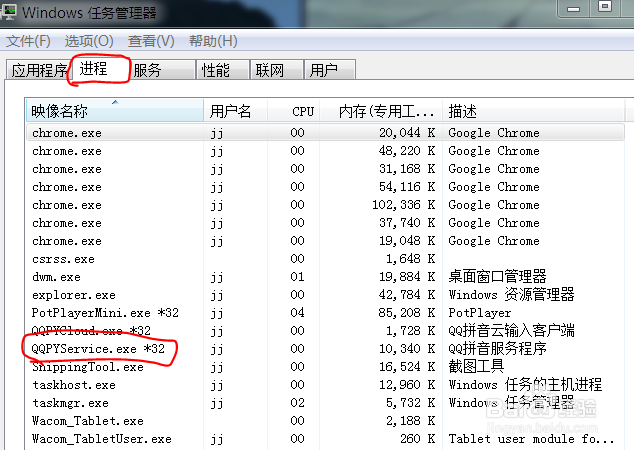Open the 查看(V) menu
The height and width of the screenshot is (450, 634).
[x=151, y=41]
